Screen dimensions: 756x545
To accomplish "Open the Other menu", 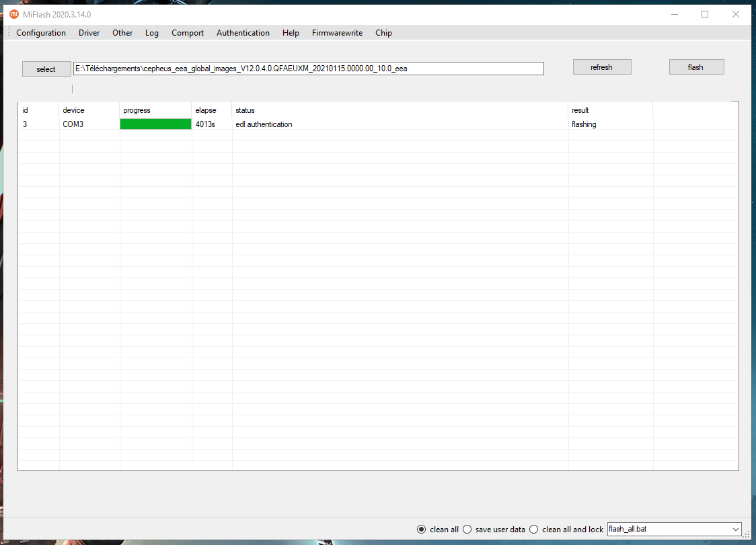I will tap(122, 33).
